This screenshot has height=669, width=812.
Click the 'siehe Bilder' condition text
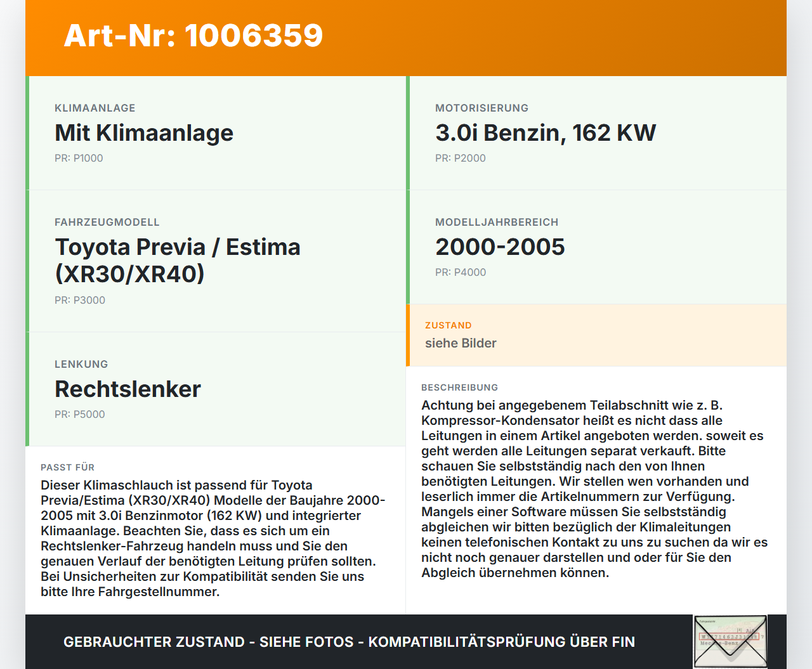point(461,343)
